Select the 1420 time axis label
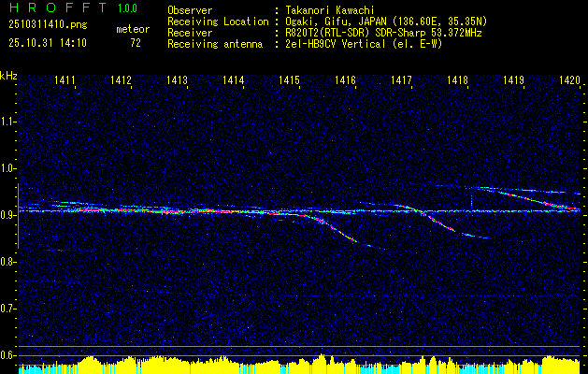 point(569,81)
